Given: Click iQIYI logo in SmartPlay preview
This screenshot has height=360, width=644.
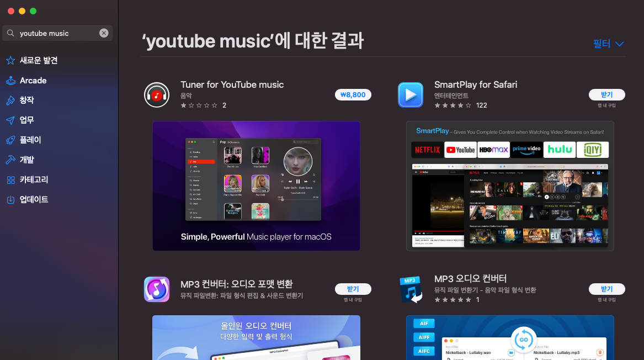Looking at the screenshot, I should pyautogui.click(x=593, y=150).
